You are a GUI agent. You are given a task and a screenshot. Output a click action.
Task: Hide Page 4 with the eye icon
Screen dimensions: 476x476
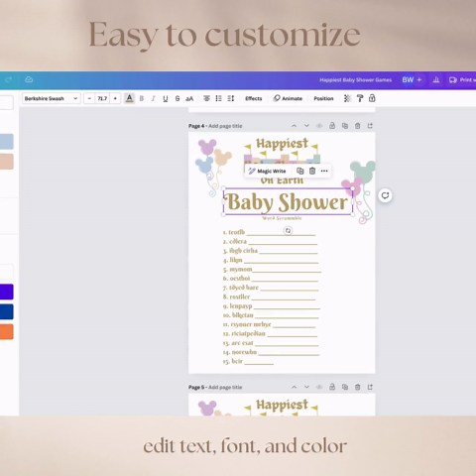click(319, 126)
